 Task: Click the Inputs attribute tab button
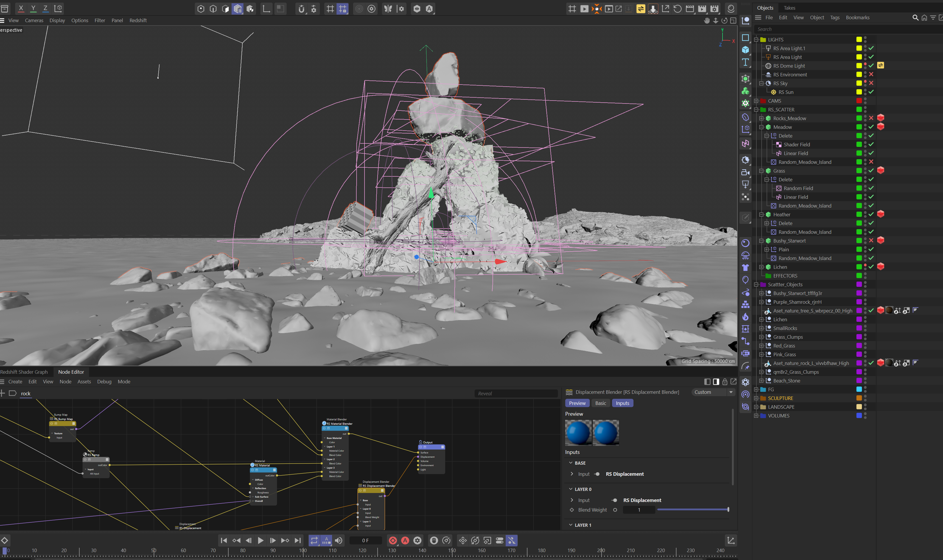click(622, 403)
